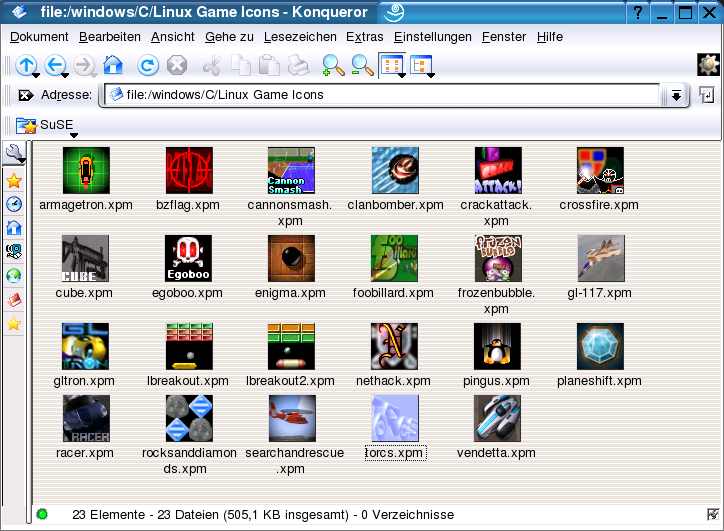Viewport: 724px width, 531px height.
Task: Open the Up button history dropdown arrow
Action: coord(36,75)
